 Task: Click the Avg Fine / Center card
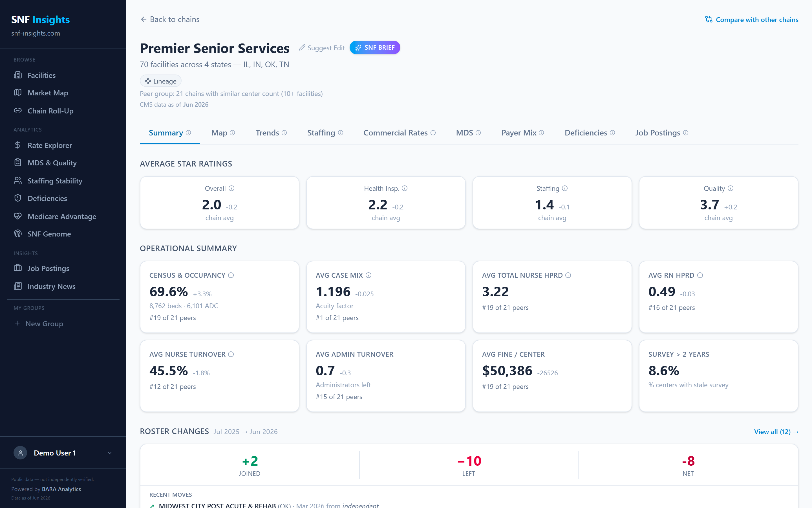552,376
